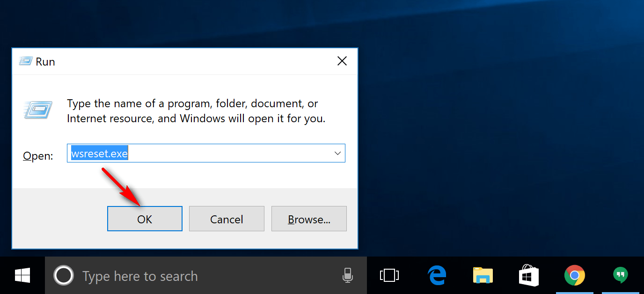Click the Cortana search circle icon
The height and width of the screenshot is (294, 644).
[x=64, y=276]
